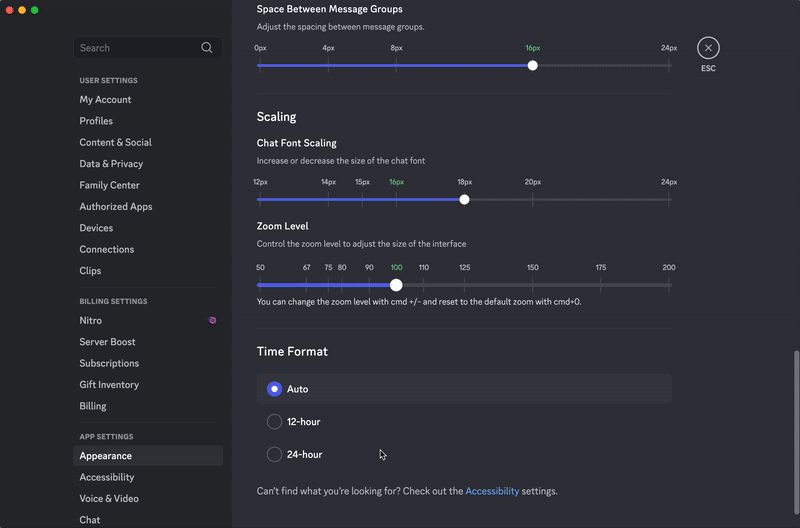Open the Accessibility link in footer text
The height and width of the screenshot is (528, 800).
pyautogui.click(x=492, y=491)
